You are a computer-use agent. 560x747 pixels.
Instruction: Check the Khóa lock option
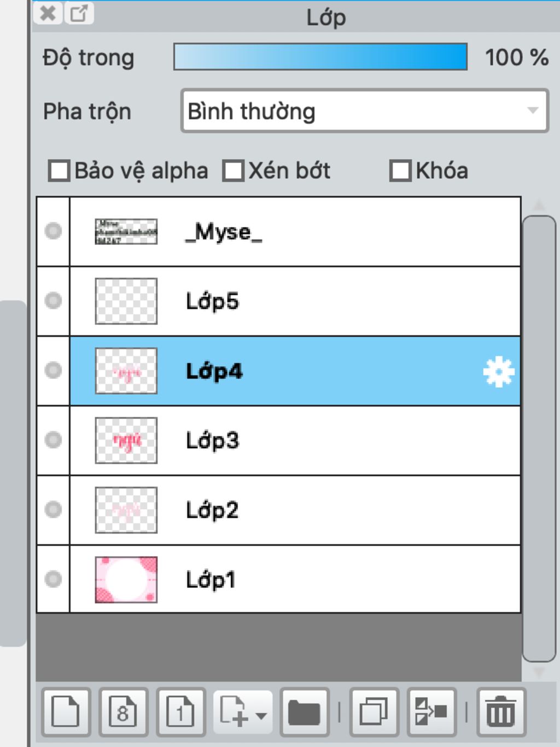(x=400, y=171)
